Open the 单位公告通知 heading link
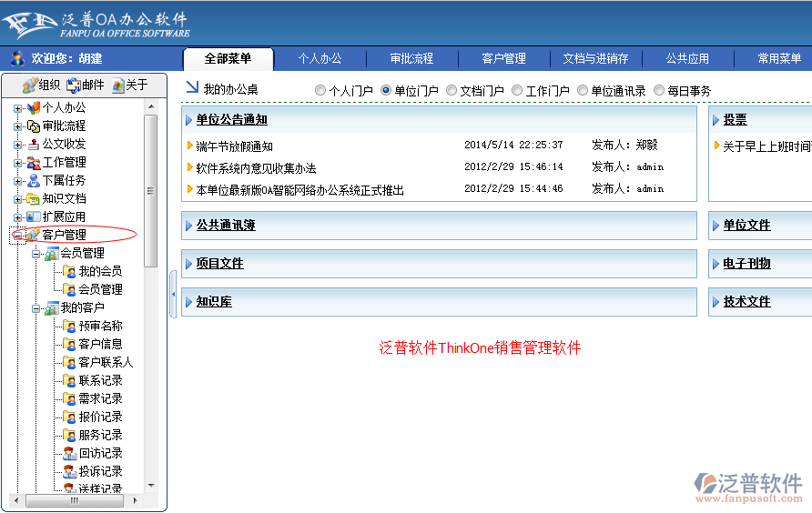 coord(231,119)
